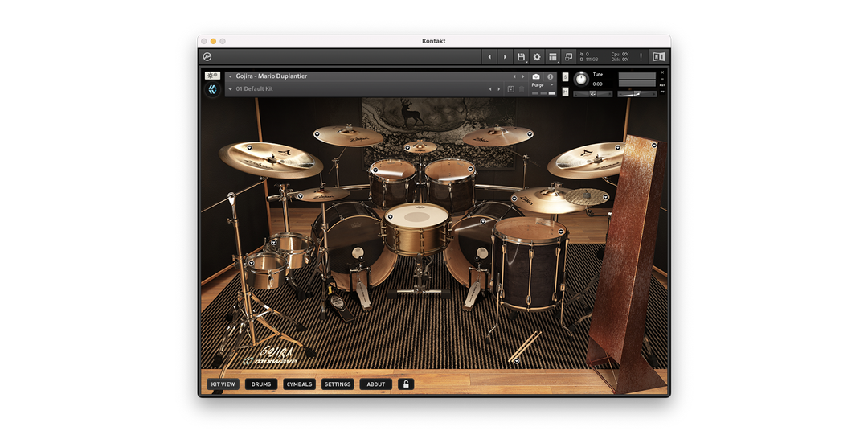Viewport: 868px width, 435px height.
Task: Open the ABOUT page
Action: (376, 384)
